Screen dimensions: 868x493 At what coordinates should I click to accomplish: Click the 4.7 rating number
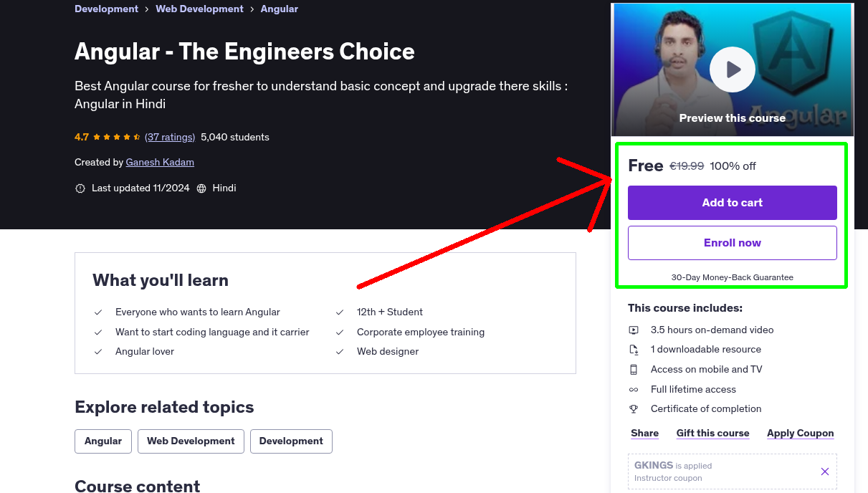pos(82,137)
